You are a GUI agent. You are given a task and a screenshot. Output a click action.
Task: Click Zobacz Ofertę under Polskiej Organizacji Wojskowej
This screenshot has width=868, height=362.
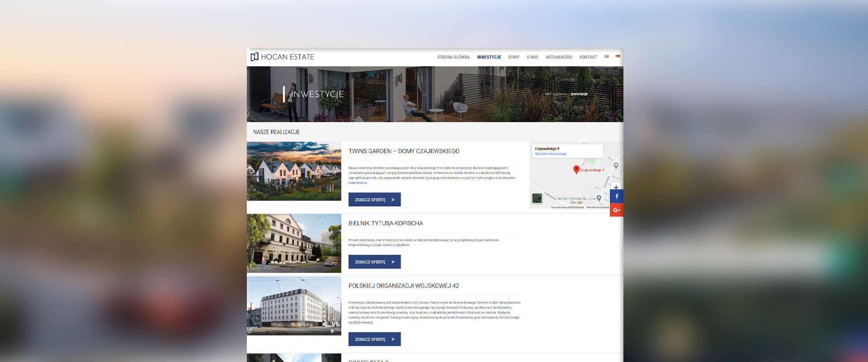374,339
